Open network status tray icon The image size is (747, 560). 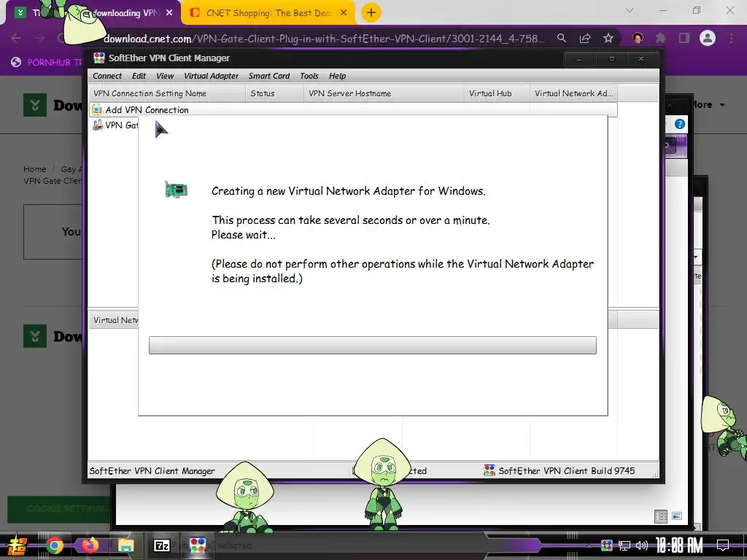tap(624, 545)
